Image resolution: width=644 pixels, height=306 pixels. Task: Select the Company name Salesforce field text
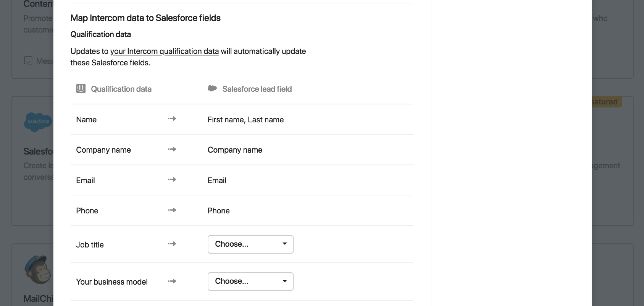point(235,150)
